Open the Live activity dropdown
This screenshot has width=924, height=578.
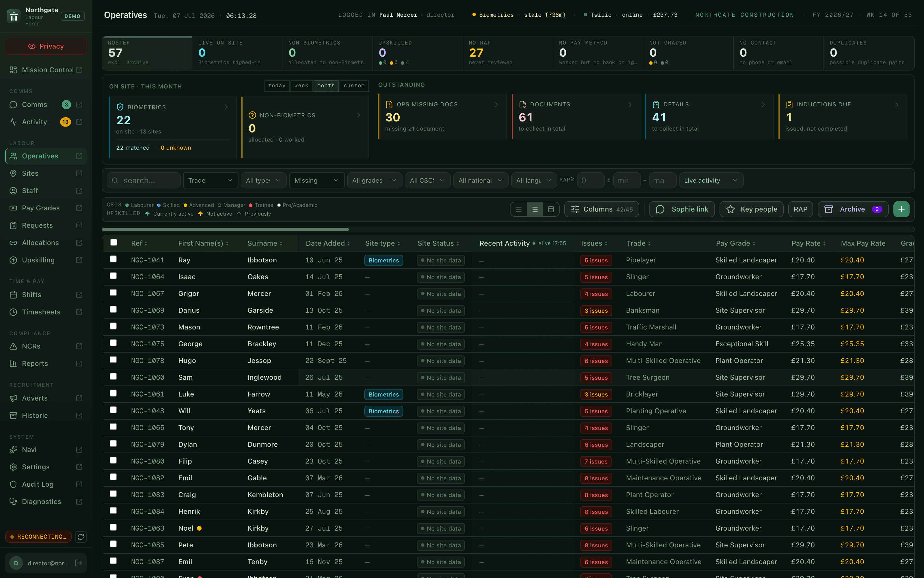pyautogui.click(x=711, y=180)
